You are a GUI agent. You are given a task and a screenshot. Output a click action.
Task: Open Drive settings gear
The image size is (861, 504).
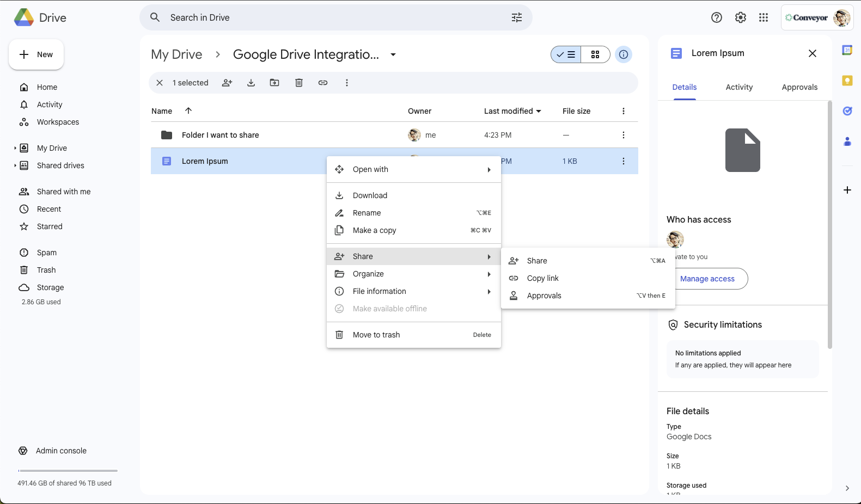(741, 17)
